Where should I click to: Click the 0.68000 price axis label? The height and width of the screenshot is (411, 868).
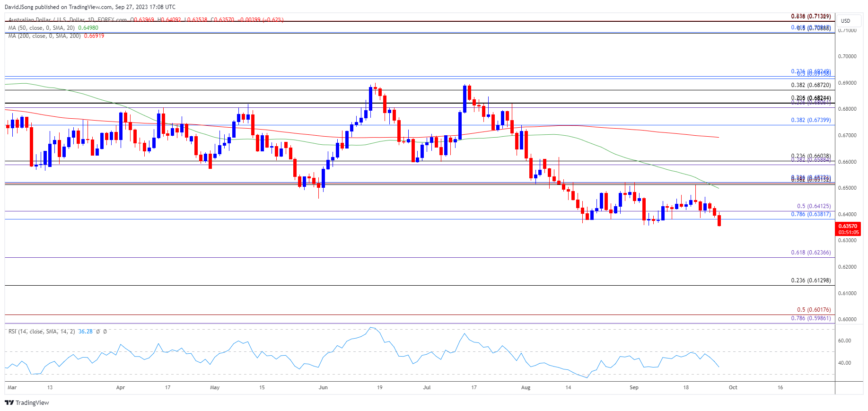point(847,109)
